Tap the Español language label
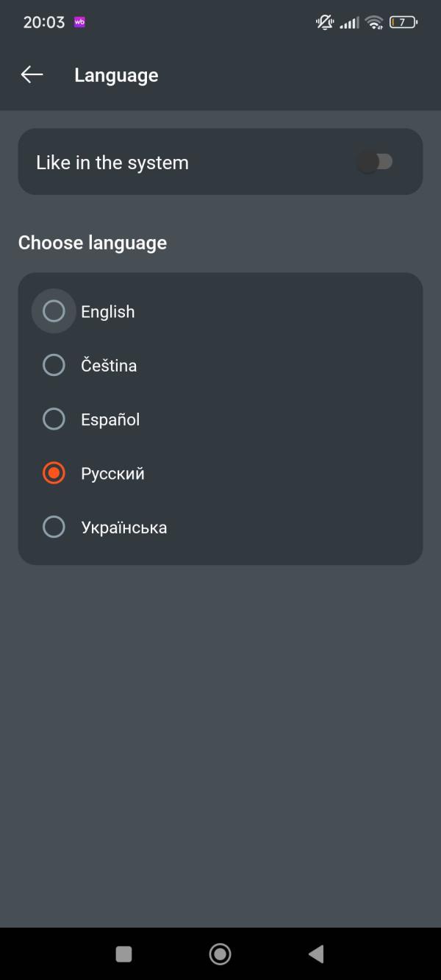Viewport: 441px width, 980px height. point(110,419)
